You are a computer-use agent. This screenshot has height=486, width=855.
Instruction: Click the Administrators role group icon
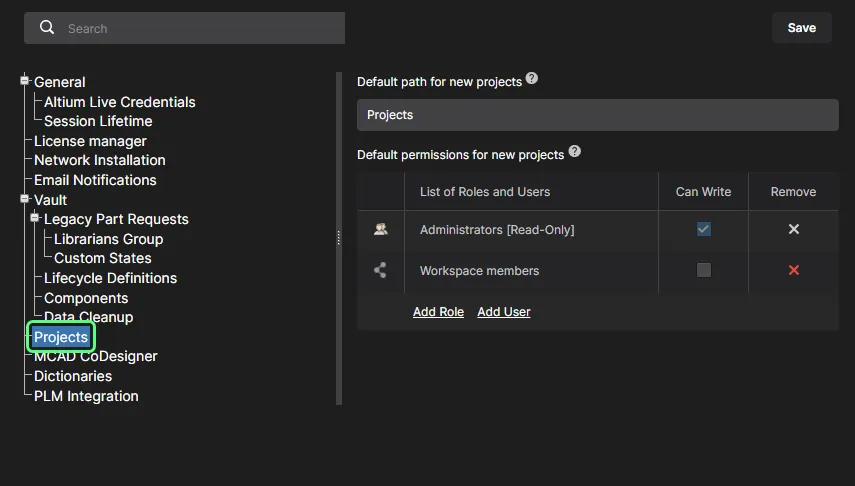point(380,229)
